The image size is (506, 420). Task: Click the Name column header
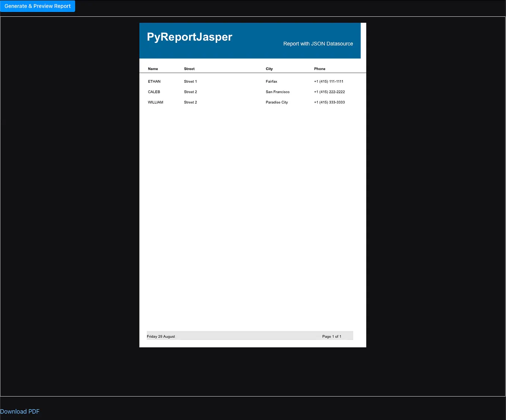153,69
